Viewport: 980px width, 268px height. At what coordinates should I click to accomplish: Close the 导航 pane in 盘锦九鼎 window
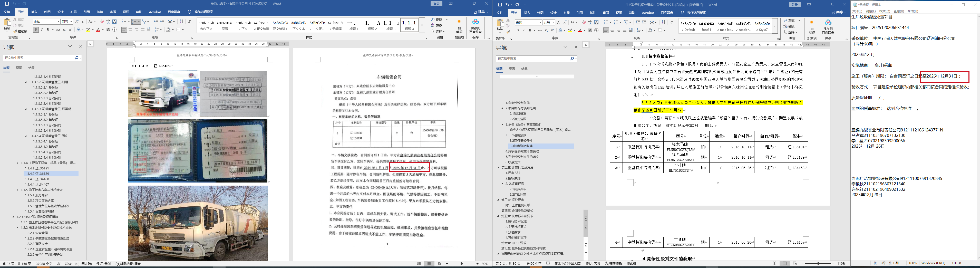[x=80, y=46]
